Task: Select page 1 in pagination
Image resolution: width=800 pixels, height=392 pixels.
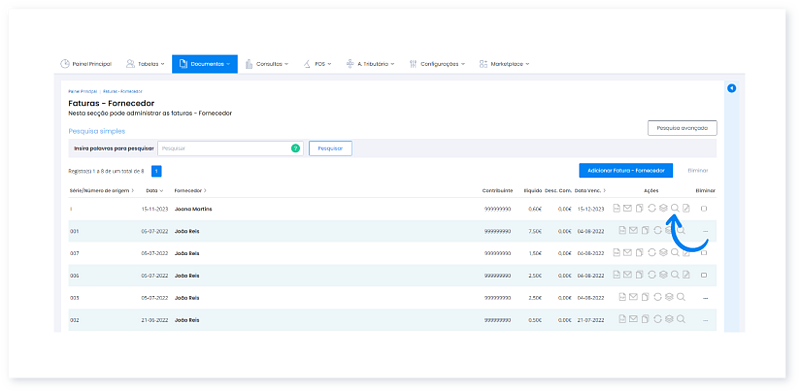Action: 157,171
